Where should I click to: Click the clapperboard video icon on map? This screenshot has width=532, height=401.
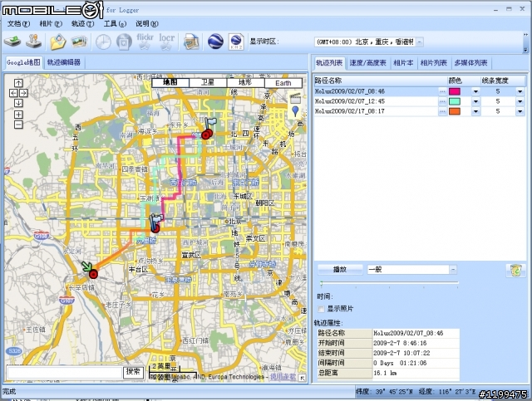point(296,98)
